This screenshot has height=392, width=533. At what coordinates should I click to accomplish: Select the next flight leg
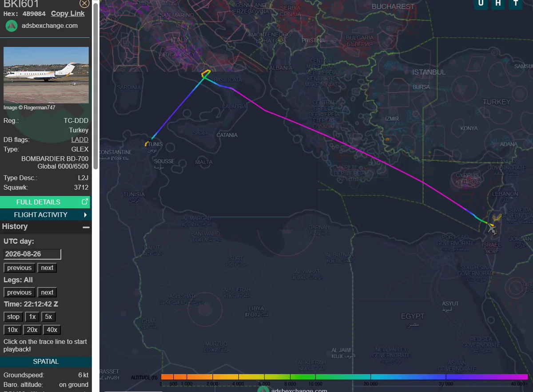(x=47, y=293)
